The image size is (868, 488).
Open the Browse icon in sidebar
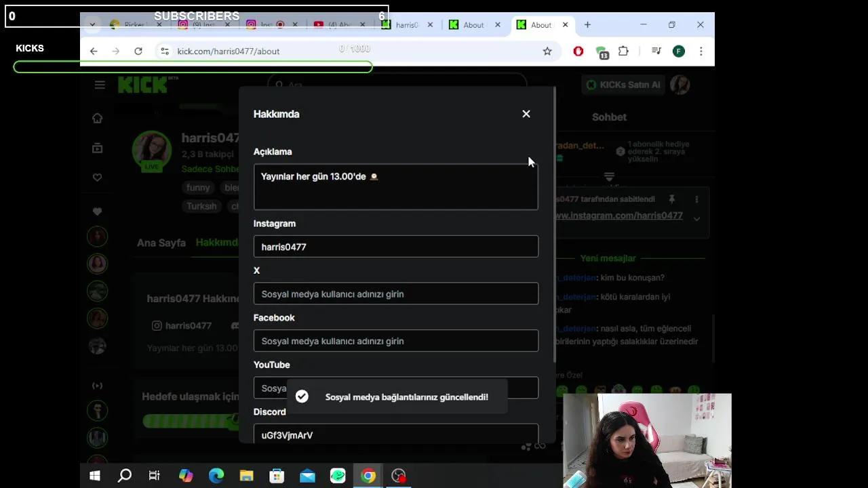pos(98,148)
